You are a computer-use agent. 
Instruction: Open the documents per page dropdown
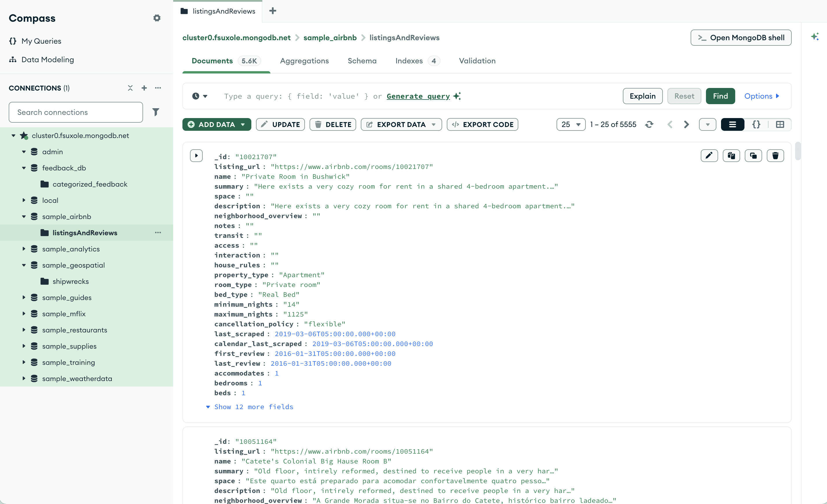[x=570, y=124]
